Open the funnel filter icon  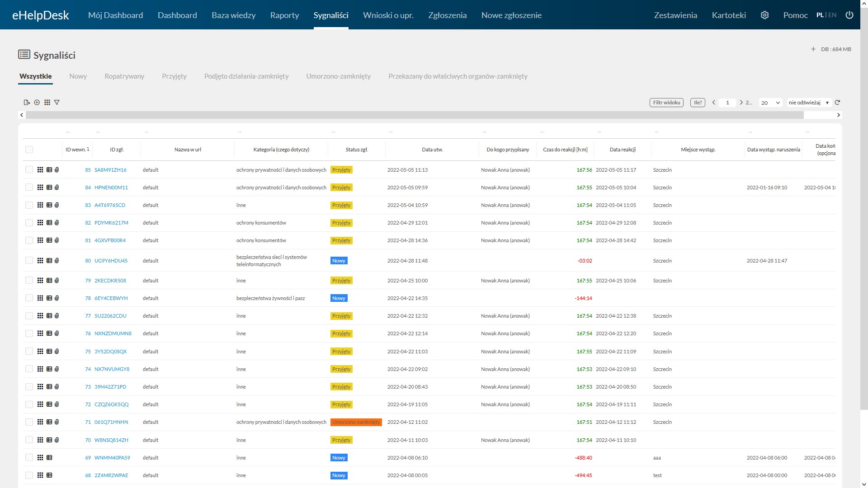[57, 103]
